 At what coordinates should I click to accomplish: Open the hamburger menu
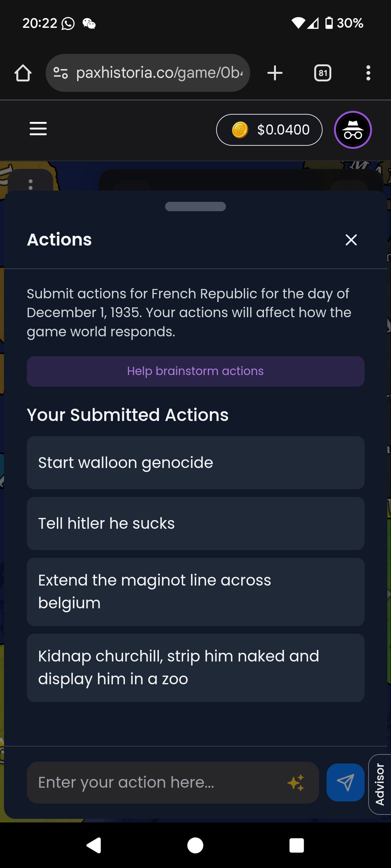point(38,129)
